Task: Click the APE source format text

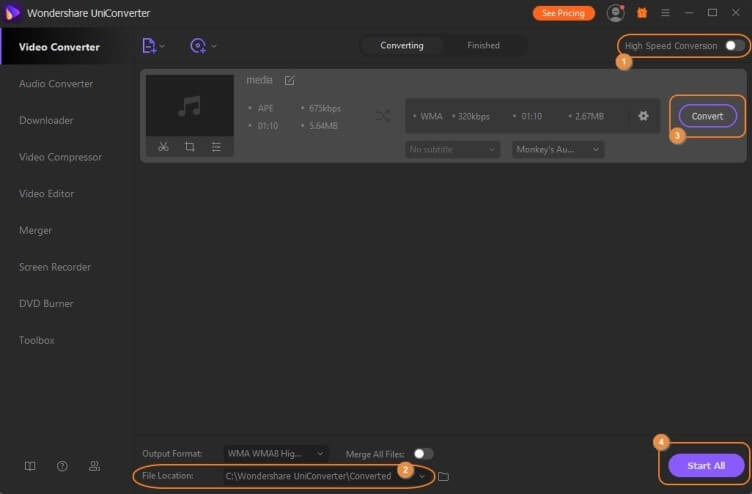Action: point(265,108)
